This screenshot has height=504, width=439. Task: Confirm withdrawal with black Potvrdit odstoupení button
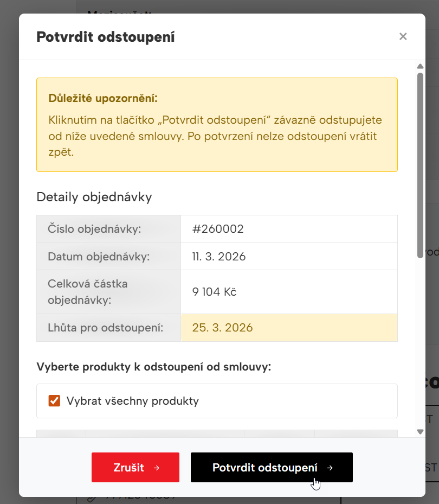click(265, 468)
